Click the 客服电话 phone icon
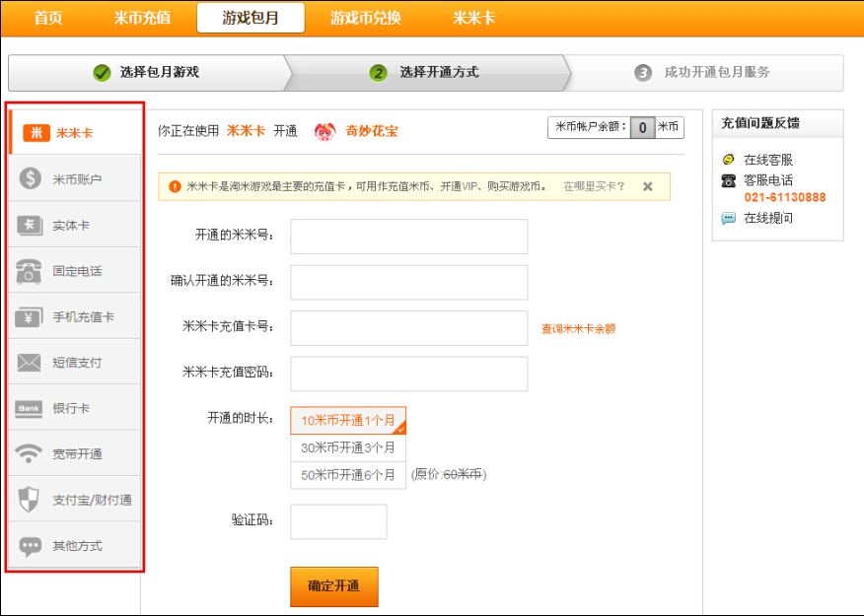The image size is (864, 616). click(x=729, y=180)
